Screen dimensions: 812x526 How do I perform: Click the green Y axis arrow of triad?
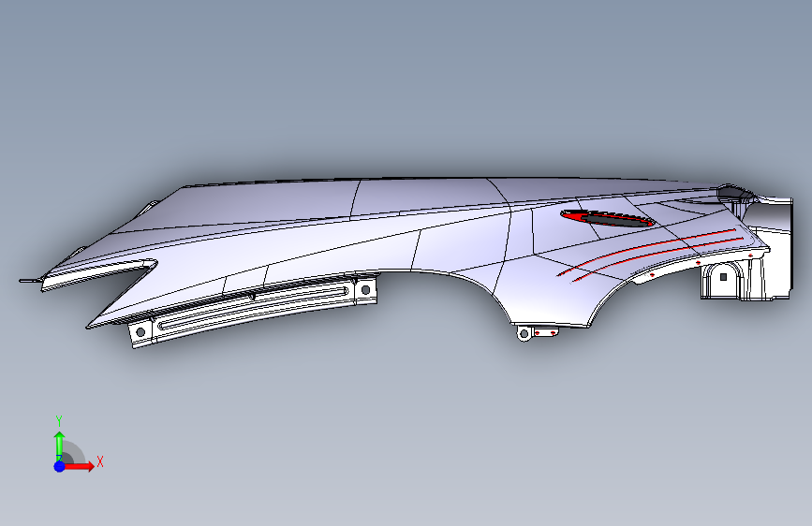coord(59,446)
